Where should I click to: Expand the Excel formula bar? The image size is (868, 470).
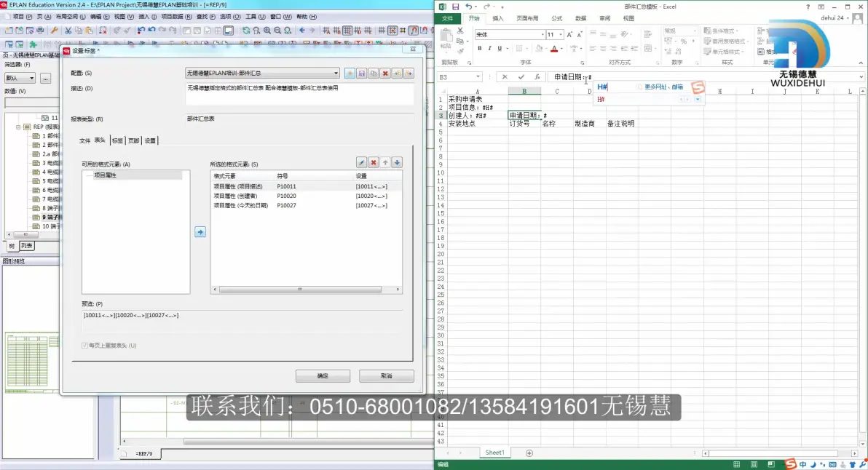861,77
